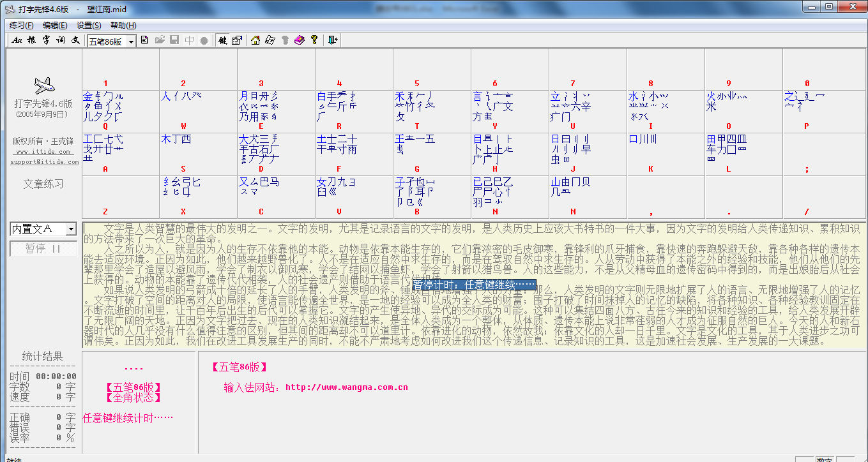Open the purple book toolbar icon
This screenshot has height=462, width=868.
[x=300, y=40]
